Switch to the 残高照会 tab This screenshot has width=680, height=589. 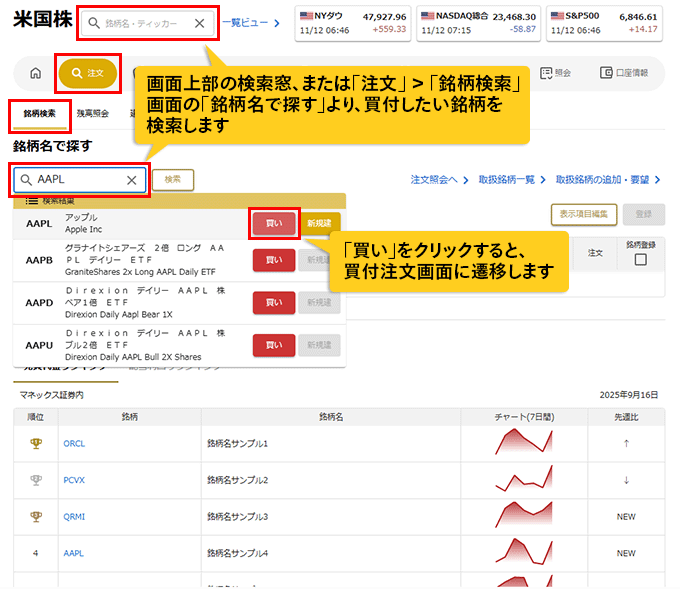point(93,114)
